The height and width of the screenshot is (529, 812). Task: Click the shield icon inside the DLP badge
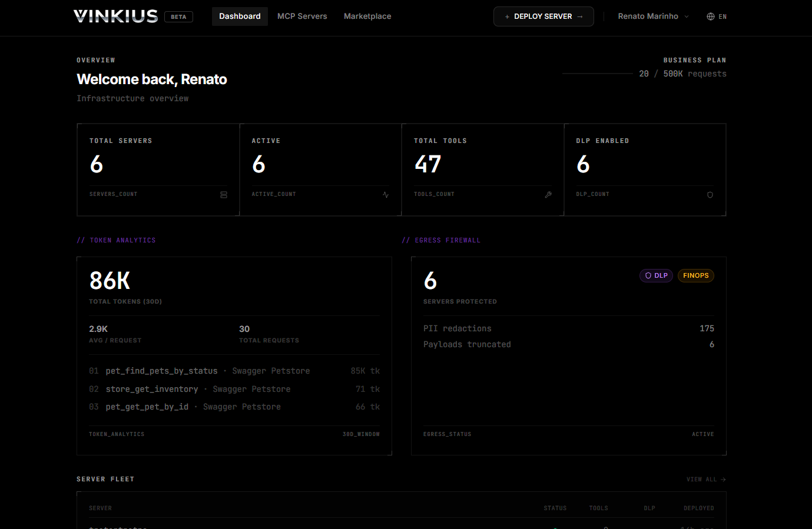coord(647,275)
